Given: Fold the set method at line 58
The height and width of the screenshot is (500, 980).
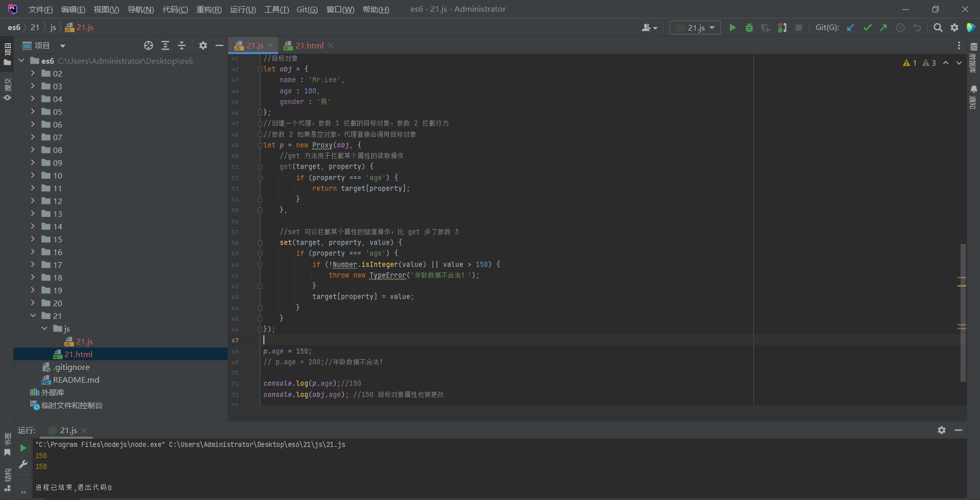Looking at the screenshot, I should [260, 243].
